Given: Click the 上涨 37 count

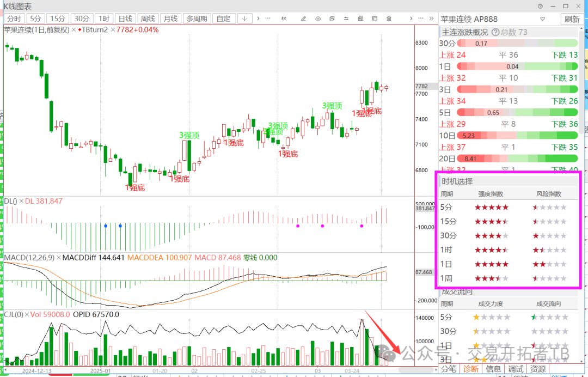Looking at the screenshot, I should [452, 148].
